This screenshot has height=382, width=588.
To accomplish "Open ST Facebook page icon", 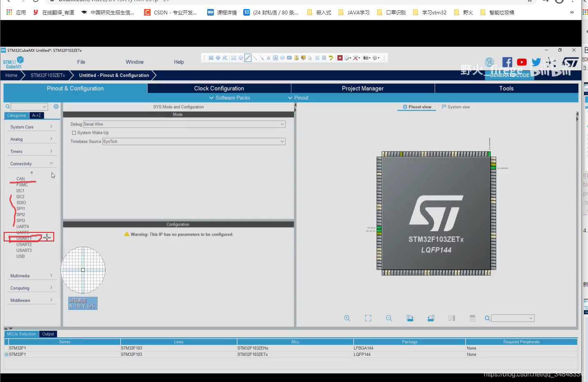I will [507, 62].
